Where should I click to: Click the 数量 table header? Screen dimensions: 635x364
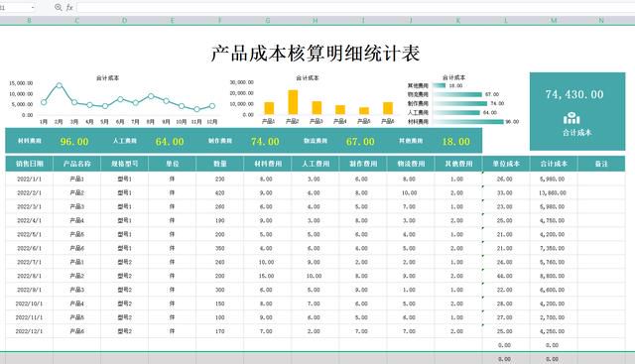220,164
